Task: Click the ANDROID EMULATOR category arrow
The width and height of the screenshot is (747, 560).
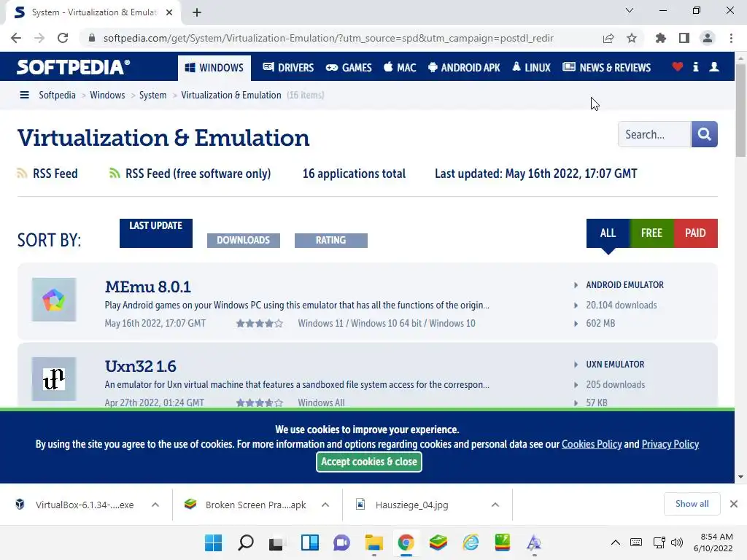Action: (576, 285)
